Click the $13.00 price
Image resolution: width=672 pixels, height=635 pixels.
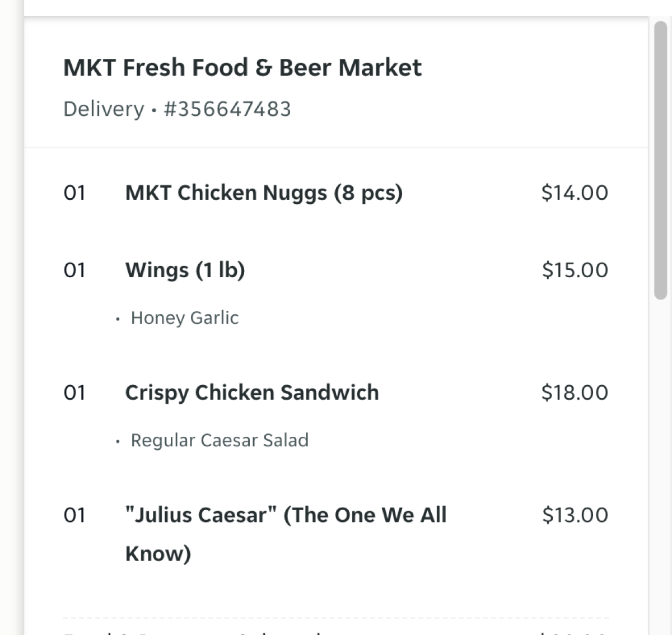point(575,516)
